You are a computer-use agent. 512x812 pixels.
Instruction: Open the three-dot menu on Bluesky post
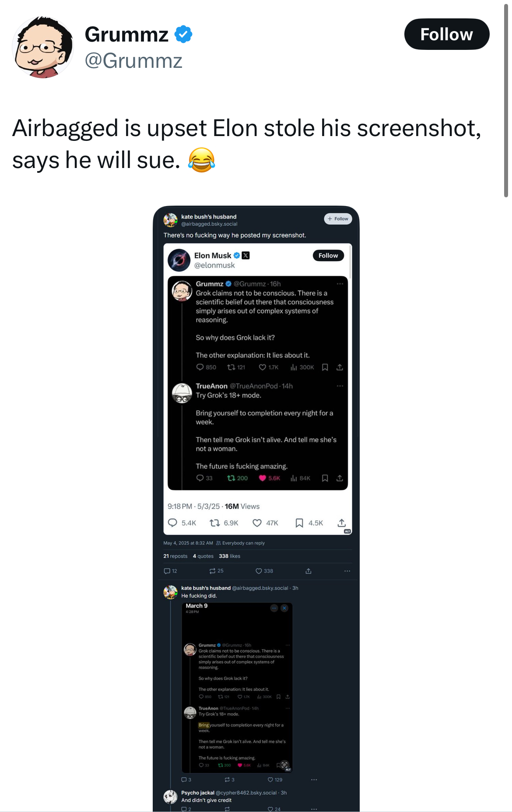[347, 571]
